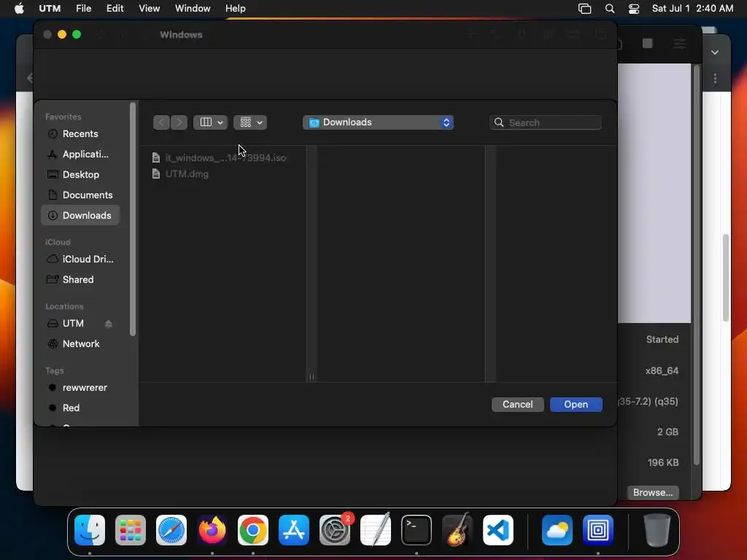
Task: Open the Window menu
Action: (193, 9)
